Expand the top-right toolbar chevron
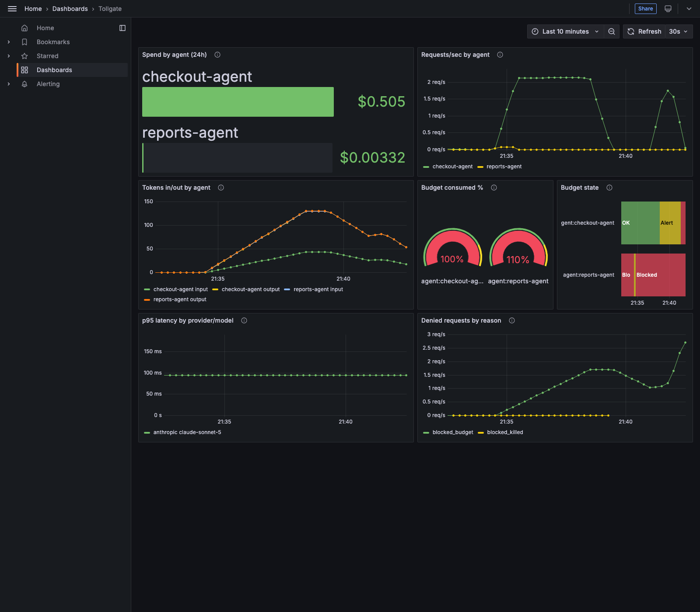The height and width of the screenshot is (612, 700). click(x=689, y=9)
